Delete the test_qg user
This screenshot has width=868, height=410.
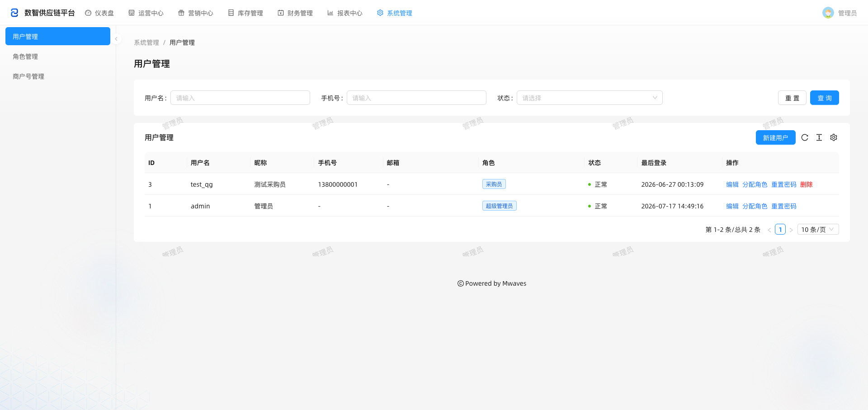[807, 184]
